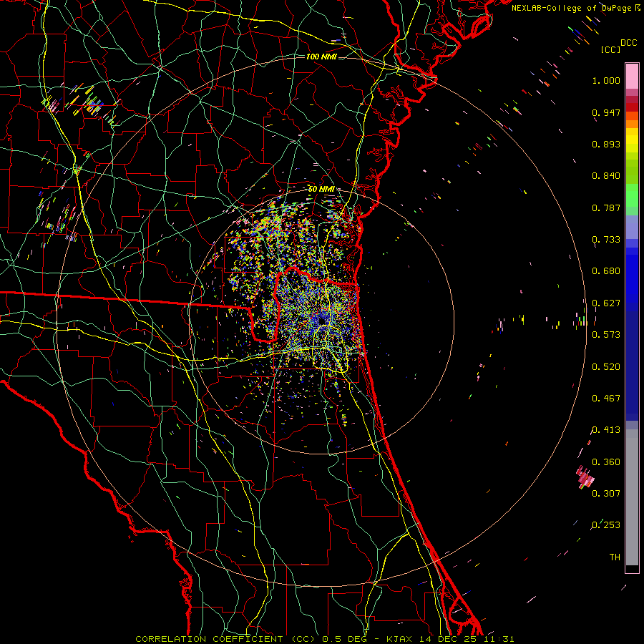Pick the red swatch beside 0.947
The image size is (644, 644).
click(632, 107)
